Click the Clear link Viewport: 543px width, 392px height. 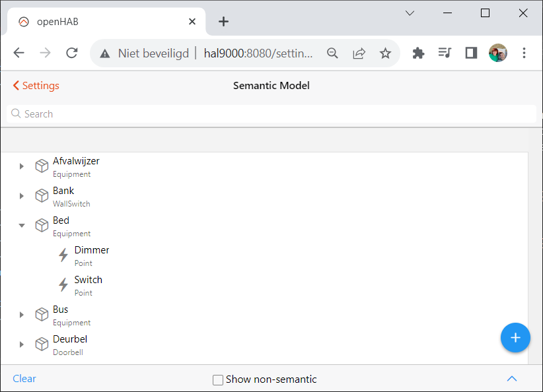click(24, 379)
